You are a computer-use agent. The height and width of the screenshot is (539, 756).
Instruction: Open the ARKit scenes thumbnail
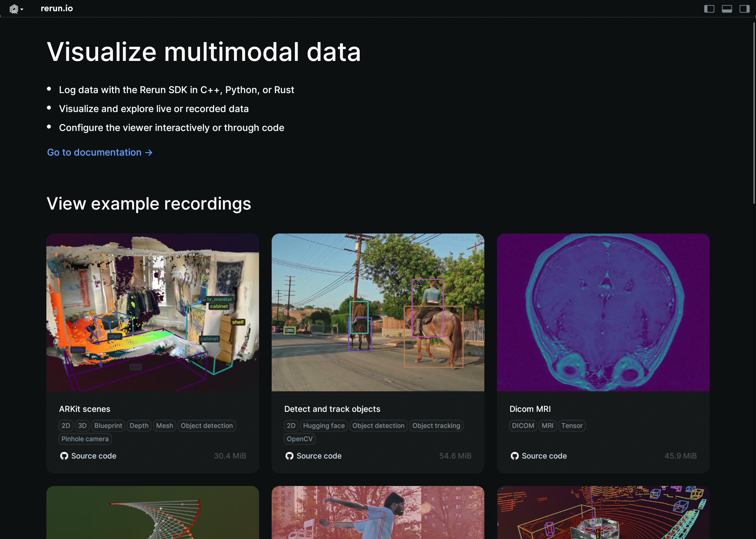pos(153,312)
